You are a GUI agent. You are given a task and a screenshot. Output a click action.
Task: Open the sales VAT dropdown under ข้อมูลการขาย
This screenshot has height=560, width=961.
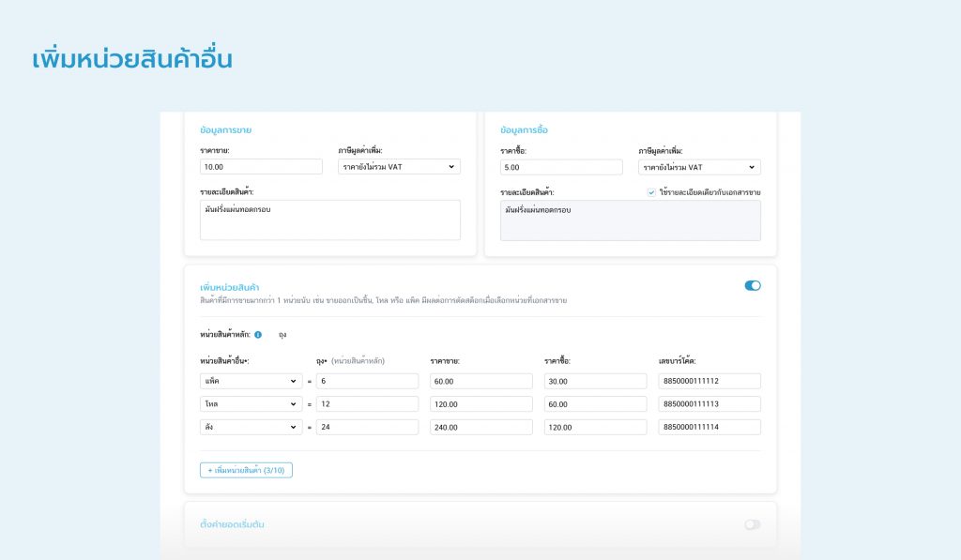(x=399, y=167)
